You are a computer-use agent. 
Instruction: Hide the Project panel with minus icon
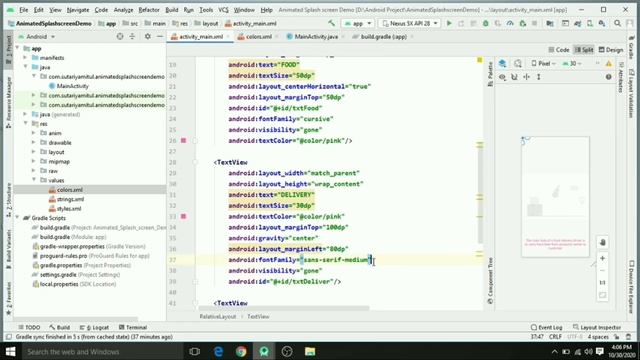tap(160, 37)
